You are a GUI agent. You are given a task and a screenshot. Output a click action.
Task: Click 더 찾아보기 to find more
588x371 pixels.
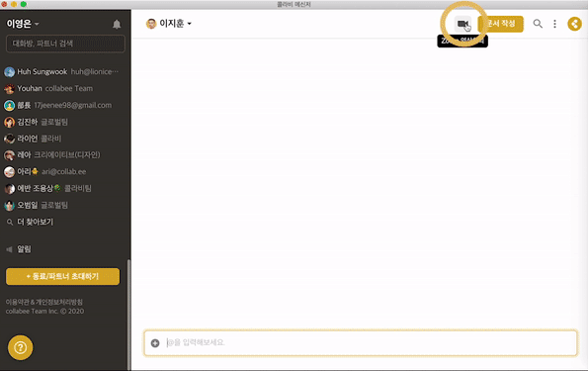[x=36, y=222]
